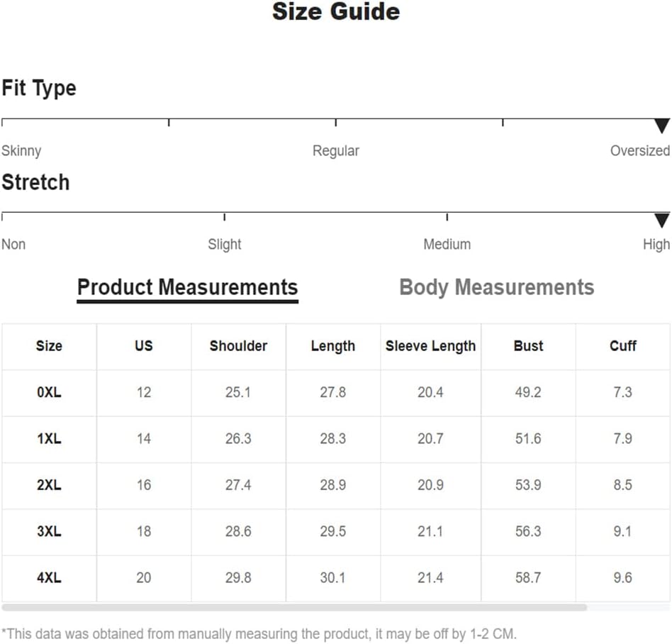Select the 0XL size row label
This screenshot has width=672, height=644.
(x=49, y=392)
